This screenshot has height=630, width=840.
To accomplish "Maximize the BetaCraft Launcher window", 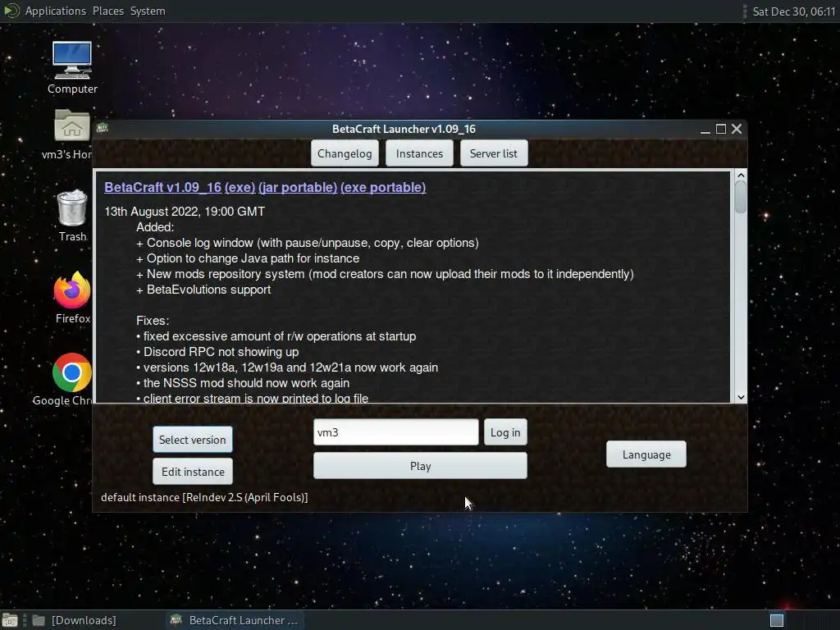I will tap(720, 129).
